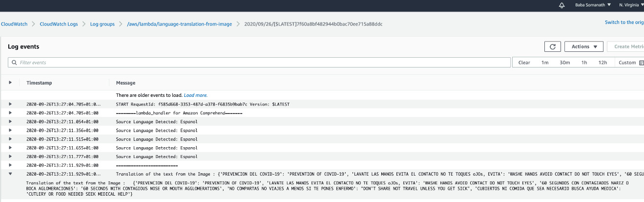Screen dimensions: 644x202
Task: Expand the lambda_handler for Amazon Comprehend row
Action: click(10, 113)
